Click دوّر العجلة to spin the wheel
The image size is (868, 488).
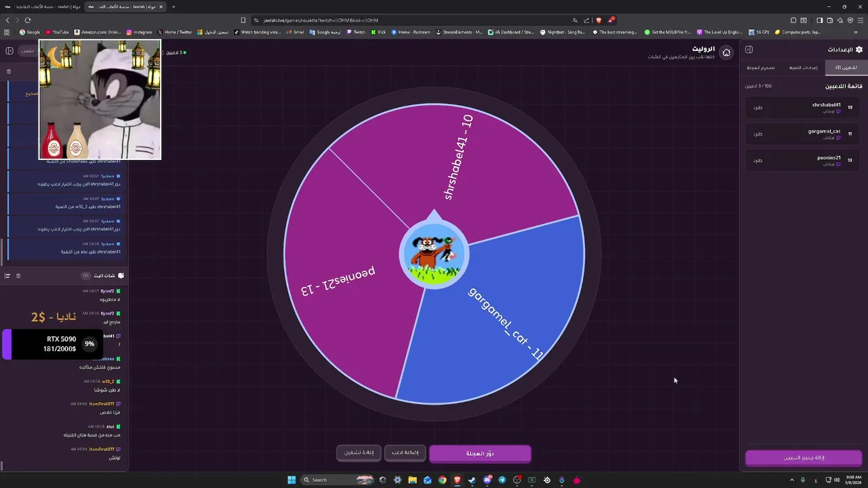480,453
